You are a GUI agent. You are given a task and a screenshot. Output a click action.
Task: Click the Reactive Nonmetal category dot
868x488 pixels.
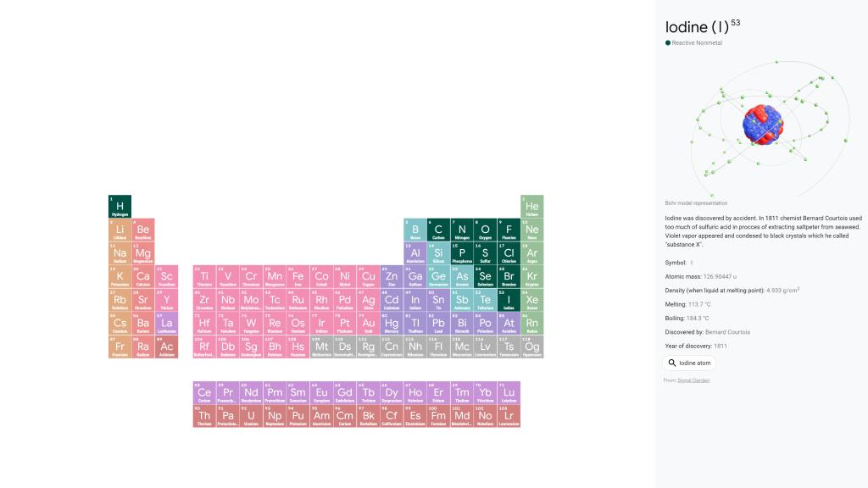tap(668, 42)
